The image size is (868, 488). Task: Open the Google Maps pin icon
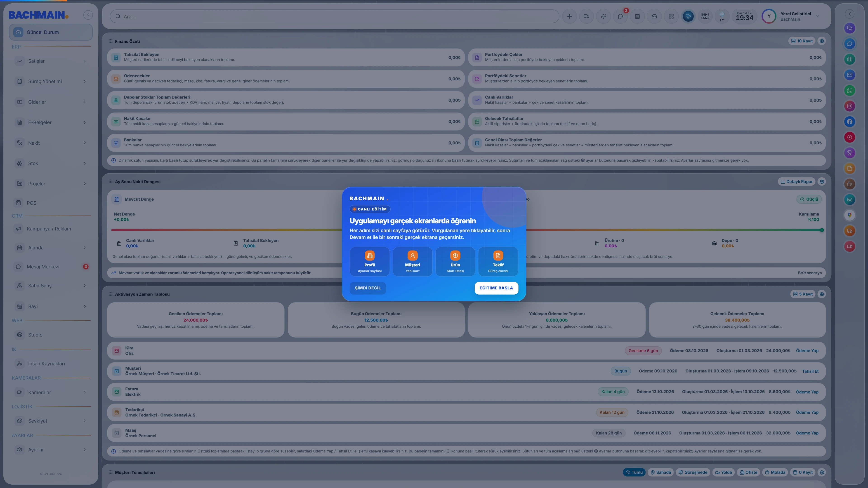849,215
